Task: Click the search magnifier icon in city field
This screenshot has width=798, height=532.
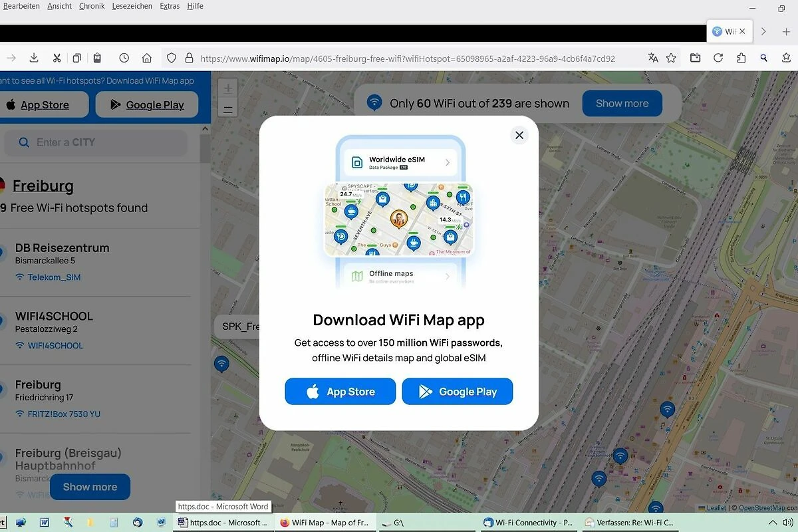Action: (x=24, y=142)
